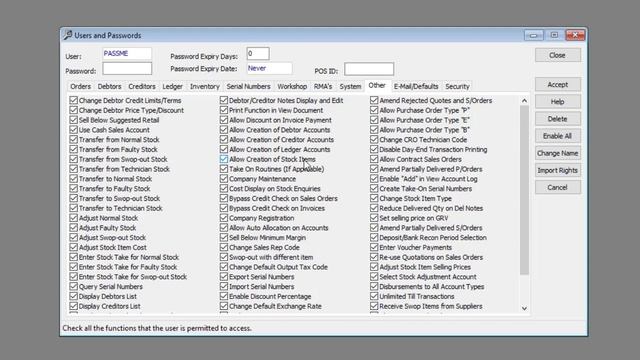Toggle Receive Swop Items from Suppliers
This screenshot has height=360, width=640.
[x=374, y=306]
